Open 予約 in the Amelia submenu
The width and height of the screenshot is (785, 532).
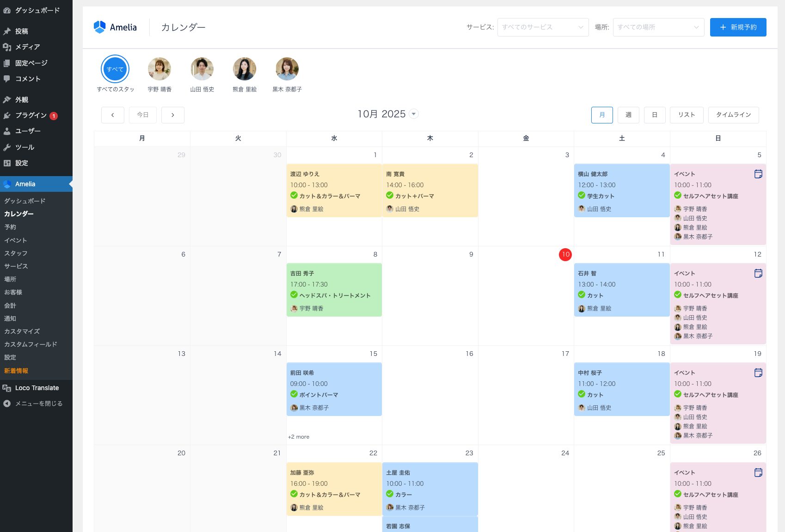pos(10,227)
